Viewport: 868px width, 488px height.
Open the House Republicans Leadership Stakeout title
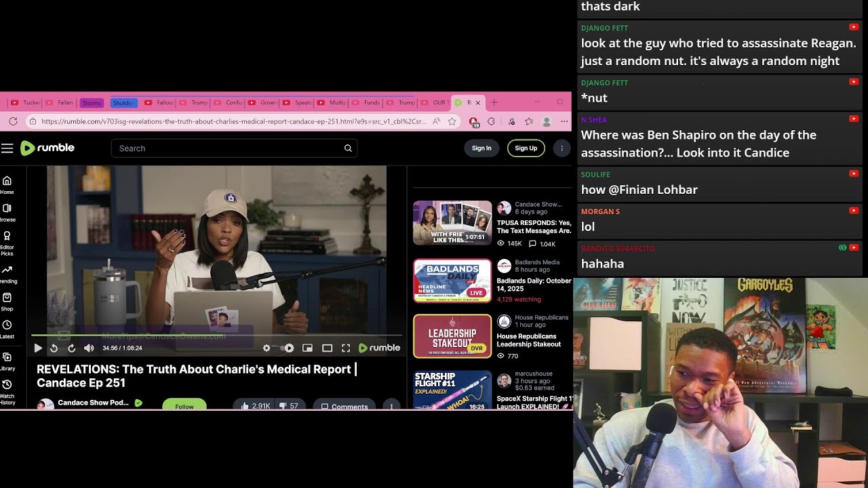(x=529, y=340)
